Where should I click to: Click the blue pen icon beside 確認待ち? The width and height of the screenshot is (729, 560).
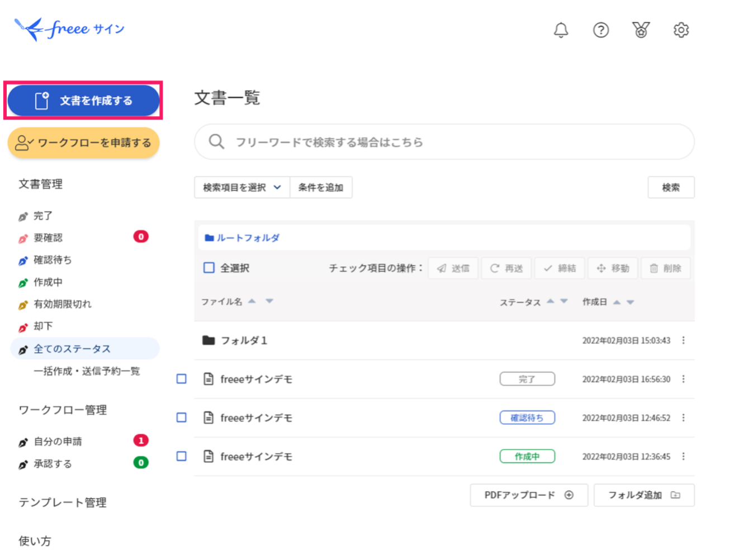tap(23, 260)
